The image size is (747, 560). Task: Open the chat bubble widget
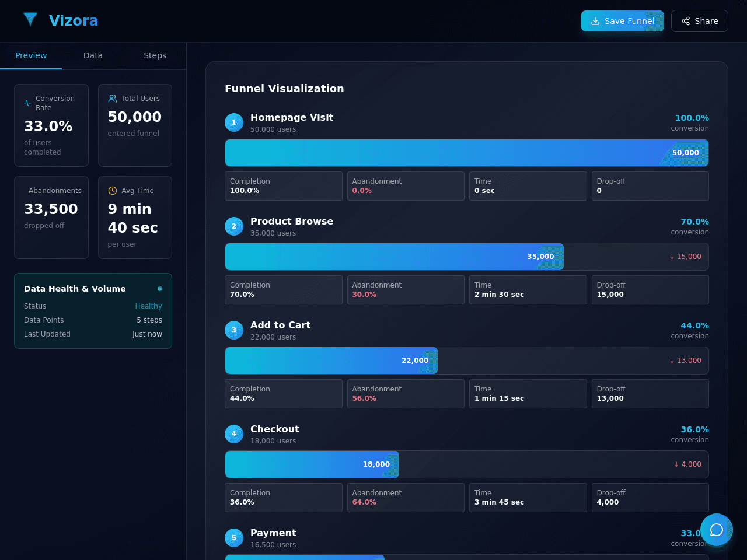(x=717, y=530)
